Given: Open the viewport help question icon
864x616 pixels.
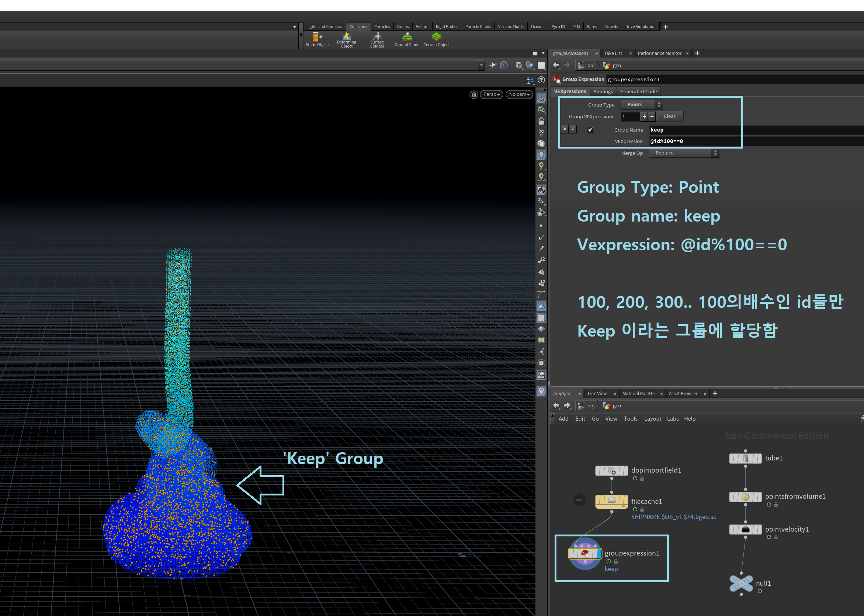Looking at the screenshot, I should pyautogui.click(x=541, y=80).
